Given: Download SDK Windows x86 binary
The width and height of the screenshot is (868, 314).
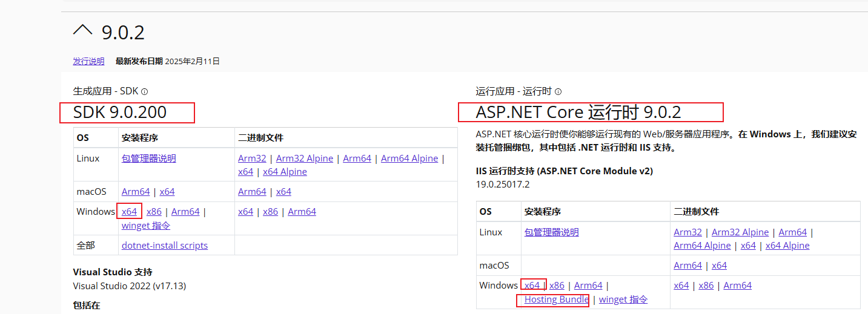Looking at the screenshot, I should (x=270, y=211).
